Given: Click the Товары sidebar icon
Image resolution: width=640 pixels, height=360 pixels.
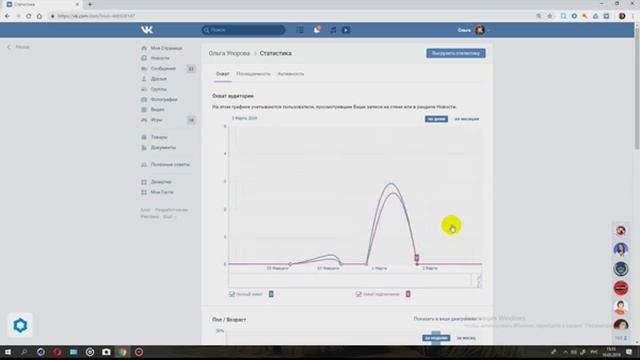Looking at the screenshot, I should click(x=144, y=137).
